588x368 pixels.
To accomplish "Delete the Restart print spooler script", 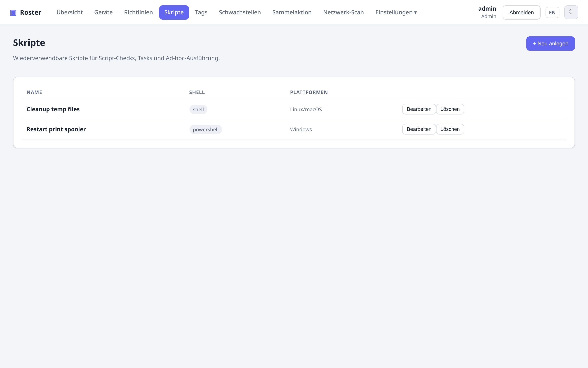I will [450, 129].
